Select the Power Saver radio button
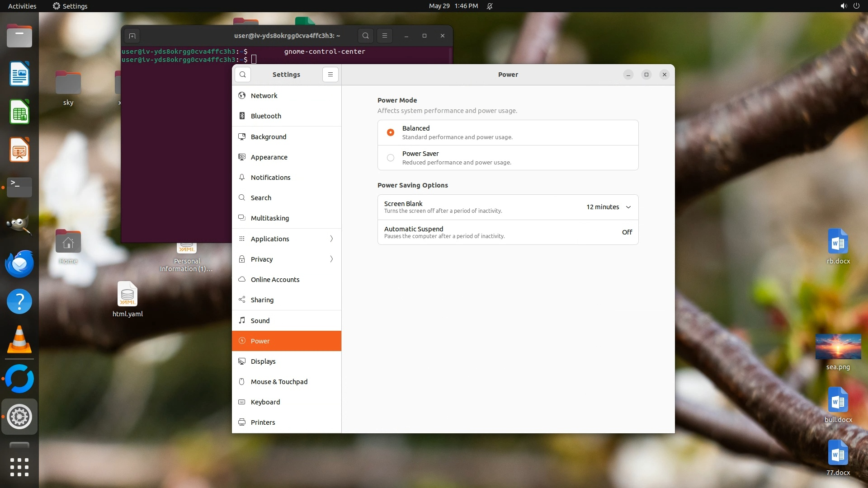Screen dimensions: 868x488 click(x=391, y=158)
